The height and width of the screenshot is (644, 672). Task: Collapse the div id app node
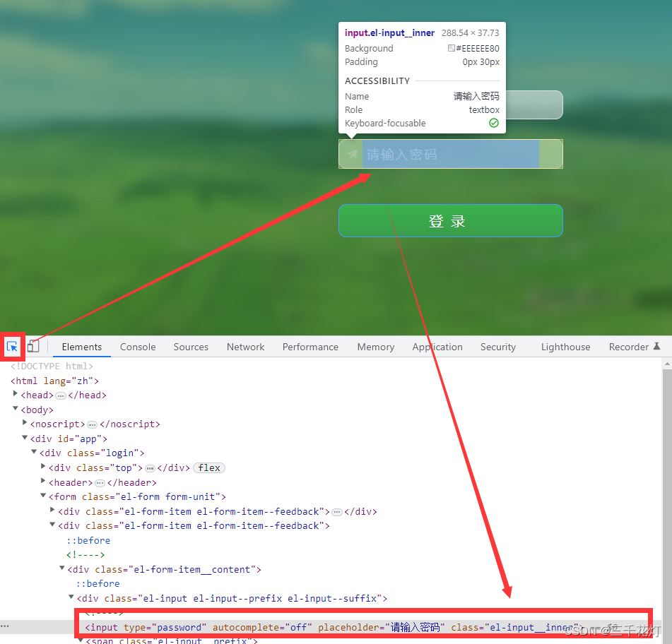tap(25, 438)
